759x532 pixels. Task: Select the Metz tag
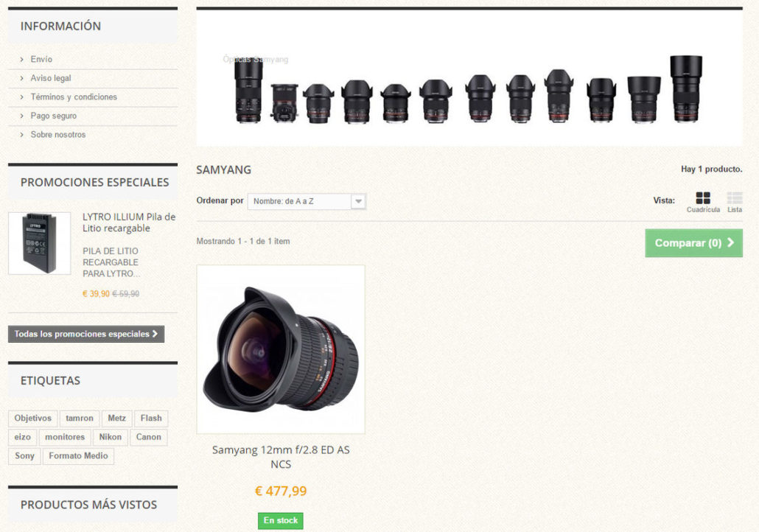click(x=116, y=419)
